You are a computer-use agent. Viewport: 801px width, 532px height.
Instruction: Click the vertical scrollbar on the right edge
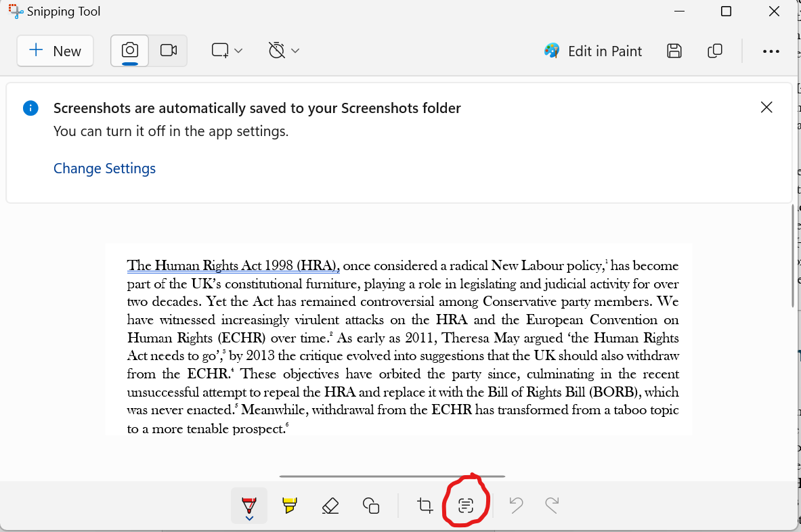(x=793, y=255)
